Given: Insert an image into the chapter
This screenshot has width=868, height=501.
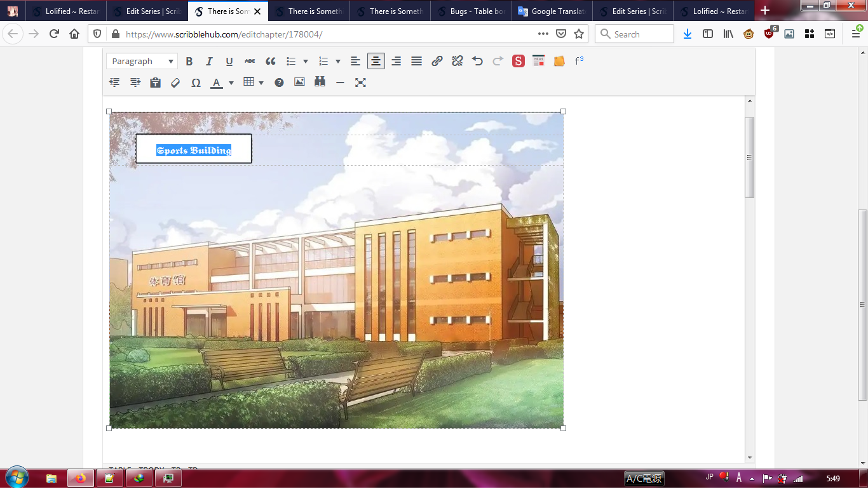Looking at the screenshot, I should tap(299, 82).
